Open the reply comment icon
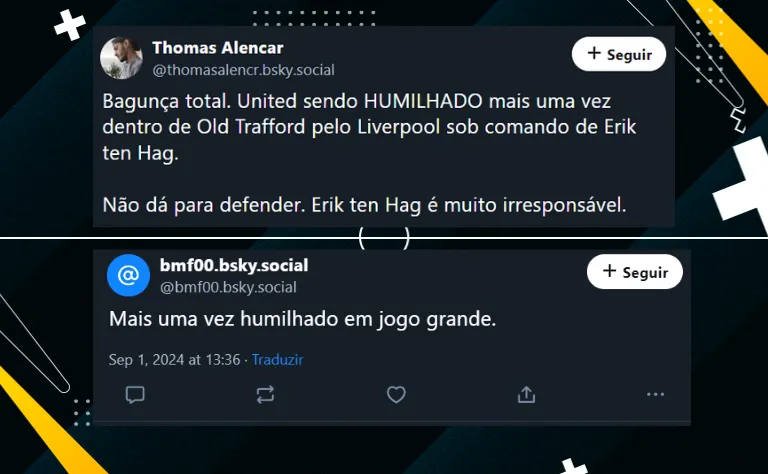The image size is (768, 474). 135,394
